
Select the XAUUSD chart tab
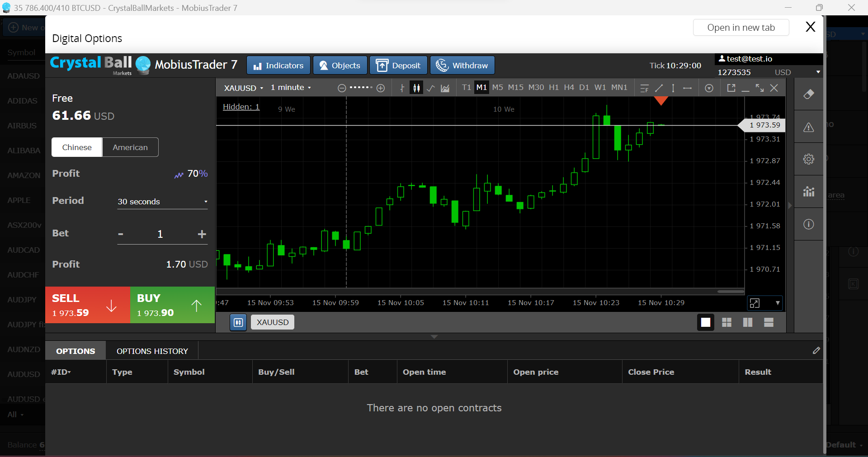[273, 322]
